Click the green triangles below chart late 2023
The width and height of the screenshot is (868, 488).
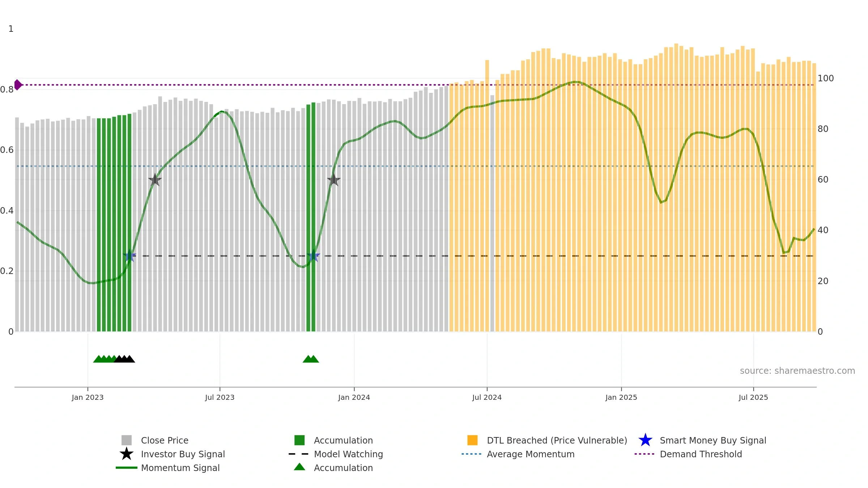311,359
